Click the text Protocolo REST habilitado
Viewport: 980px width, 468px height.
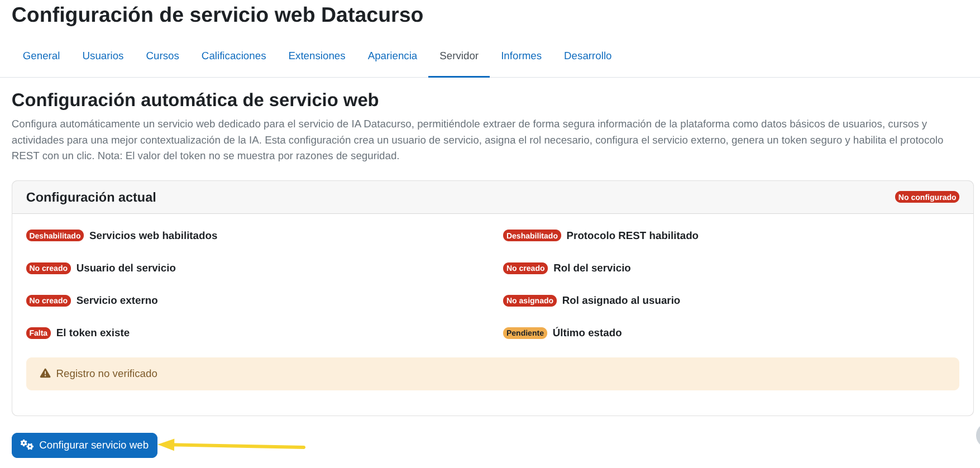[x=632, y=236]
